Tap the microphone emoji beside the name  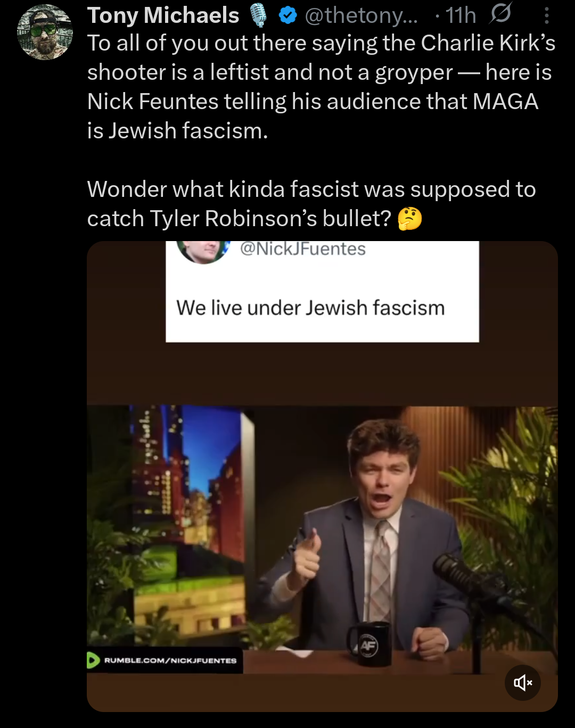(259, 15)
